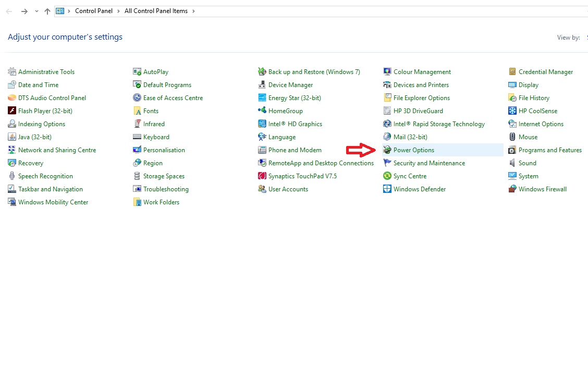Click the HP 3D DriveGuard icon
Viewport: 588px width, 391px height.
point(387,111)
